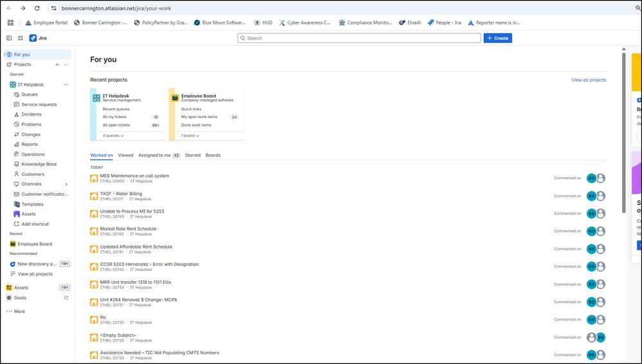
Task: Switch to the Boards tab
Action: click(213, 155)
